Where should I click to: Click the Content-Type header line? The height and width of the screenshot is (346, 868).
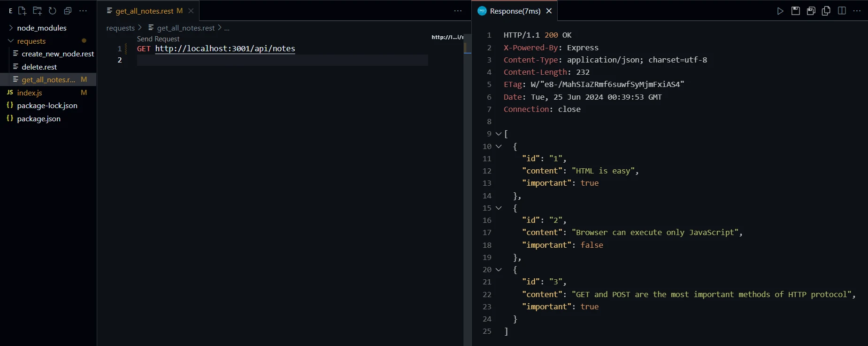click(605, 60)
